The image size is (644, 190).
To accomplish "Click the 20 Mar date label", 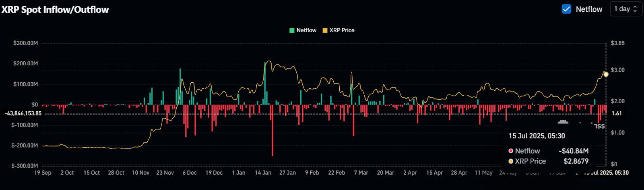I will (x=386, y=173).
